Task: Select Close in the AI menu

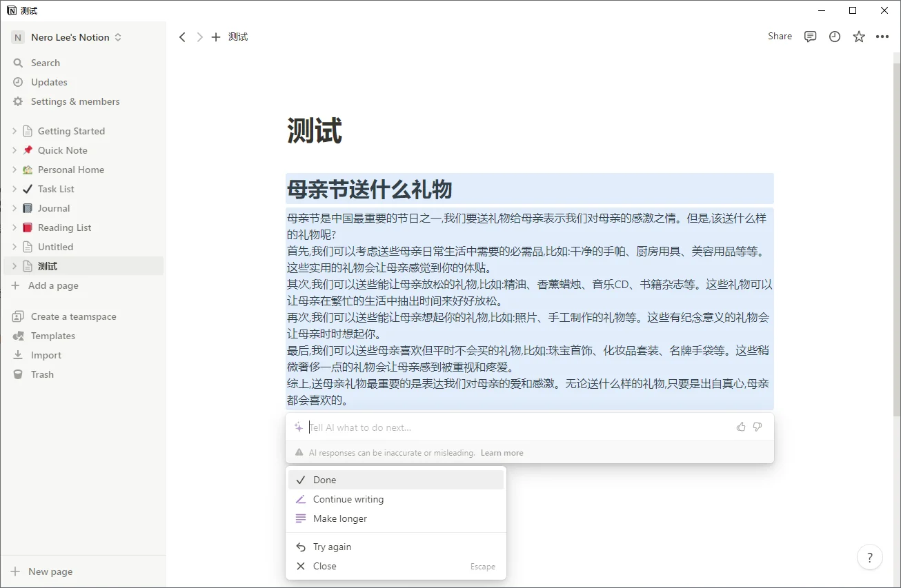Action: (396, 566)
